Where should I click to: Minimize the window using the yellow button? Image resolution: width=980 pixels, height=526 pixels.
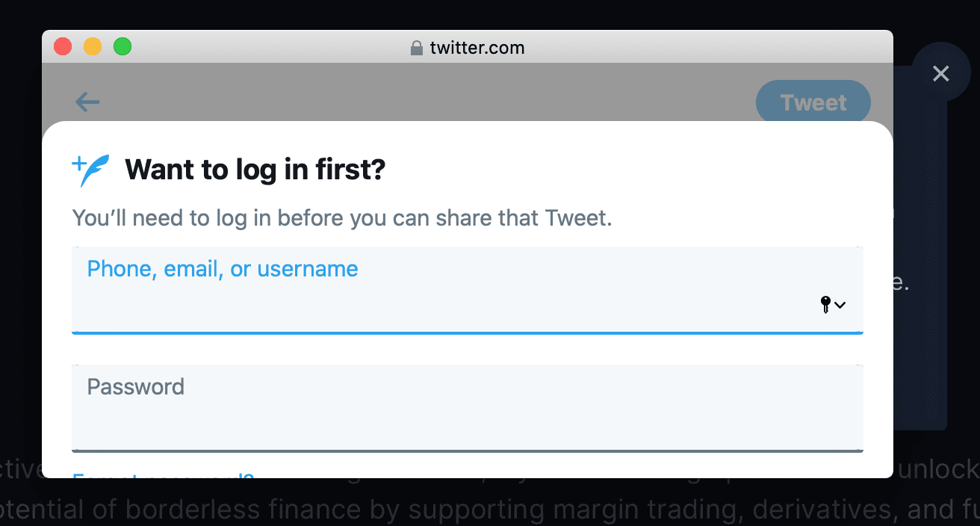tap(93, 47)
